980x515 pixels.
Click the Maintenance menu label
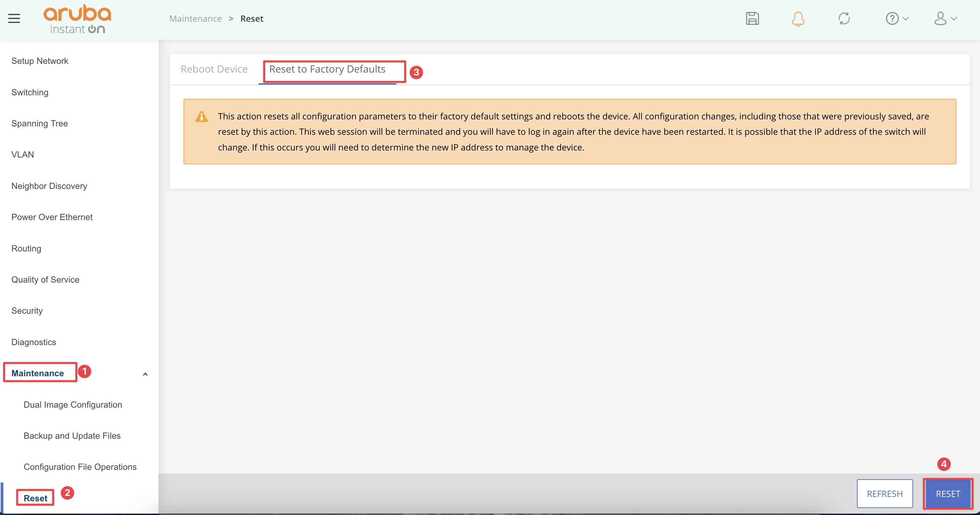[37, 373]
